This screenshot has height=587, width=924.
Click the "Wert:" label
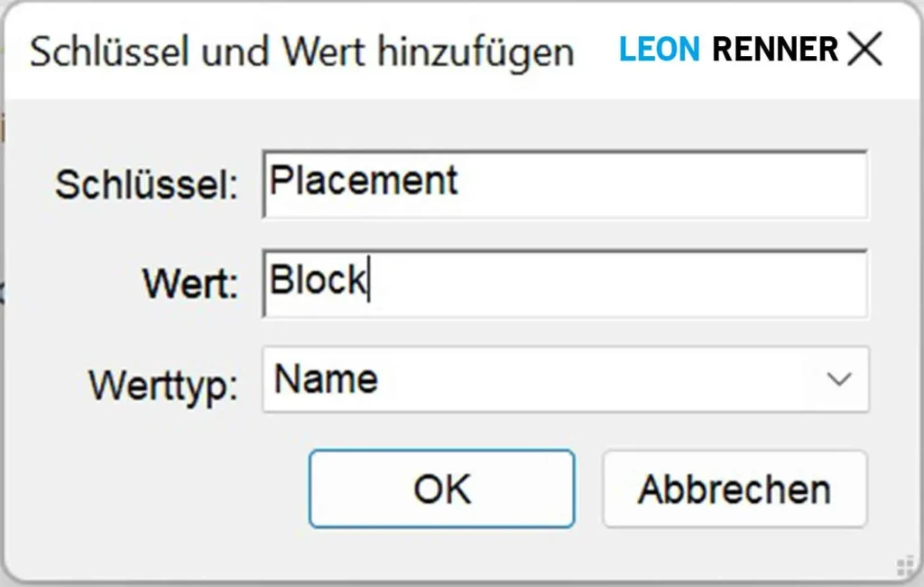point(189,284)
